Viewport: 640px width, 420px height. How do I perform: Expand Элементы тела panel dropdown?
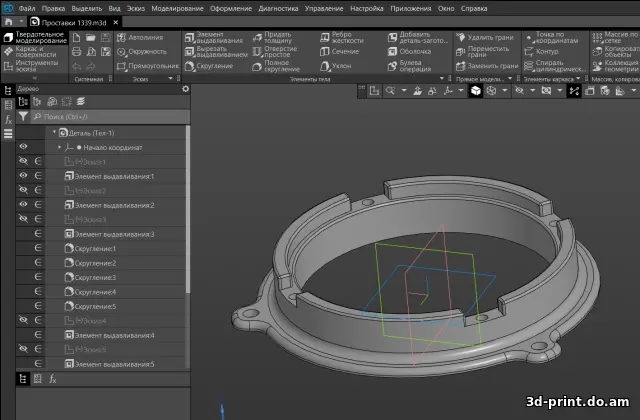(442, 78)
